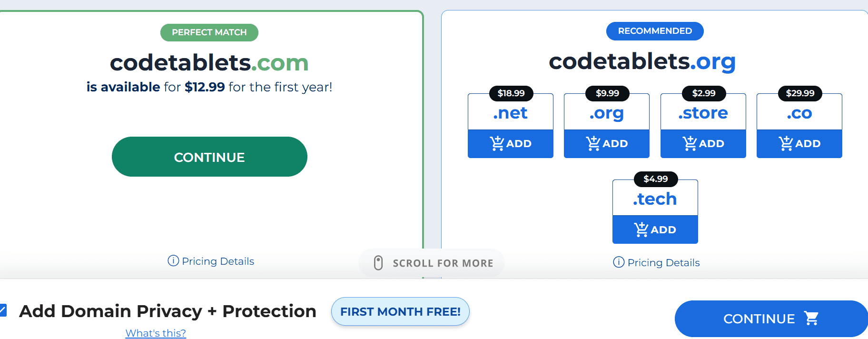Click the info icon beside left Pricing Details
Image resolution: width=868 pixels, height=339 pixels.
click(172, 261)
